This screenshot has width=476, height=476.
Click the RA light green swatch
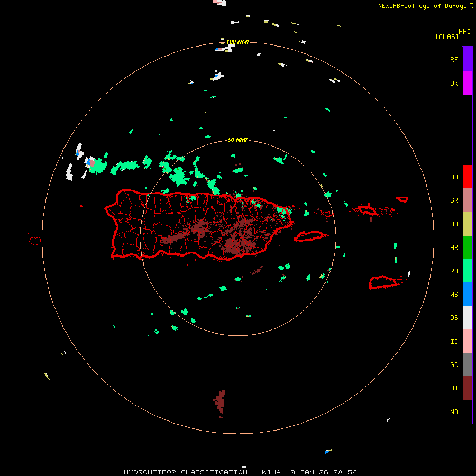click(467, 271)
